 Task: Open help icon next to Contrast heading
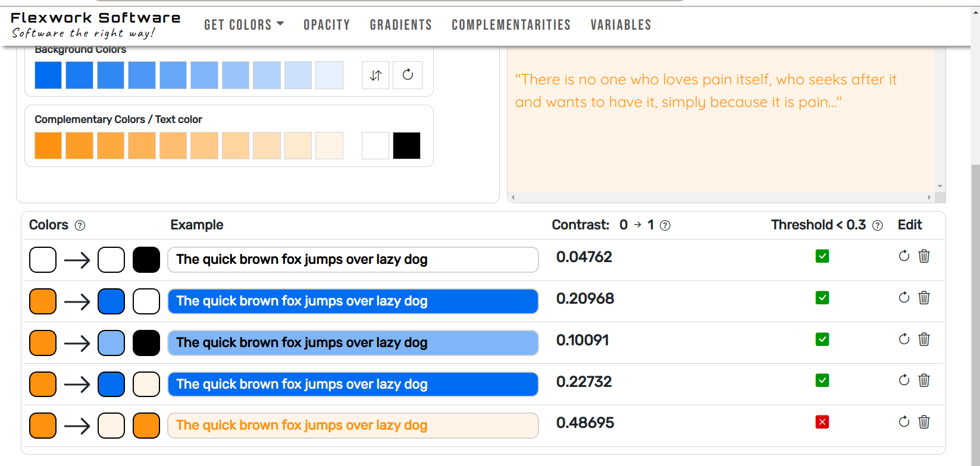[665, 225]
